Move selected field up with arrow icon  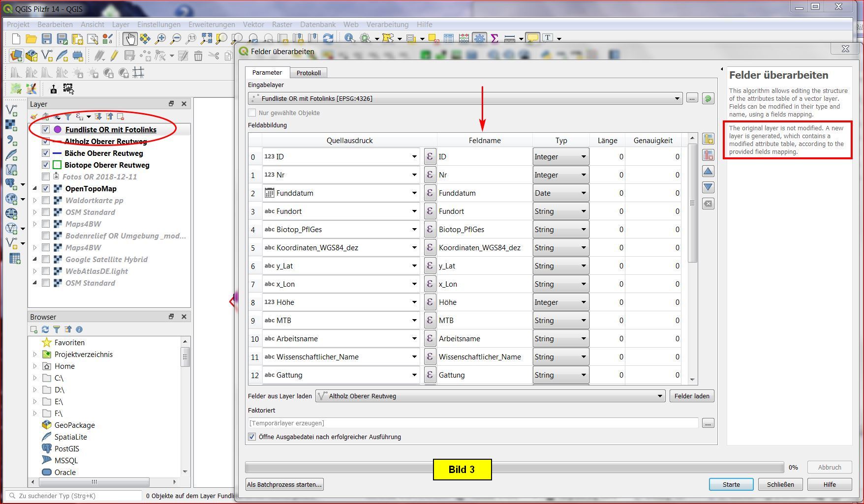(x=708, y=172)
